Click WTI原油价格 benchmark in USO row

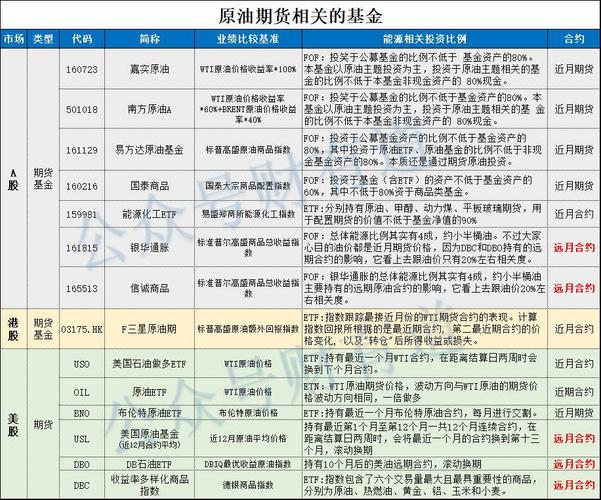coord(248,363)
